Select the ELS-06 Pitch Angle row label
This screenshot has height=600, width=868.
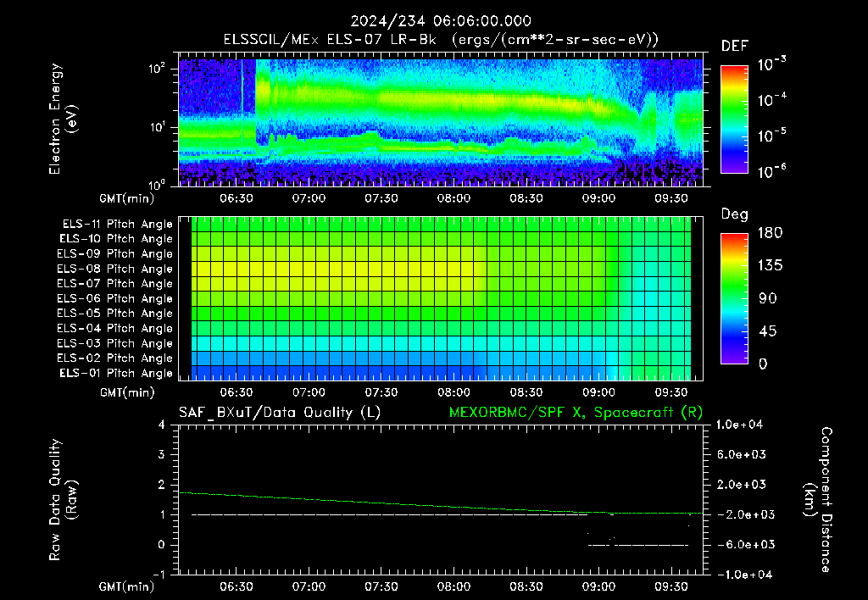115,299
